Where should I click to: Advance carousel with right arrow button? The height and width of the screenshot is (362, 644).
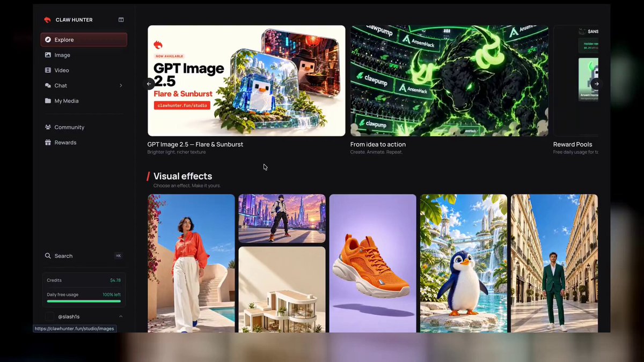pos(596,84)
